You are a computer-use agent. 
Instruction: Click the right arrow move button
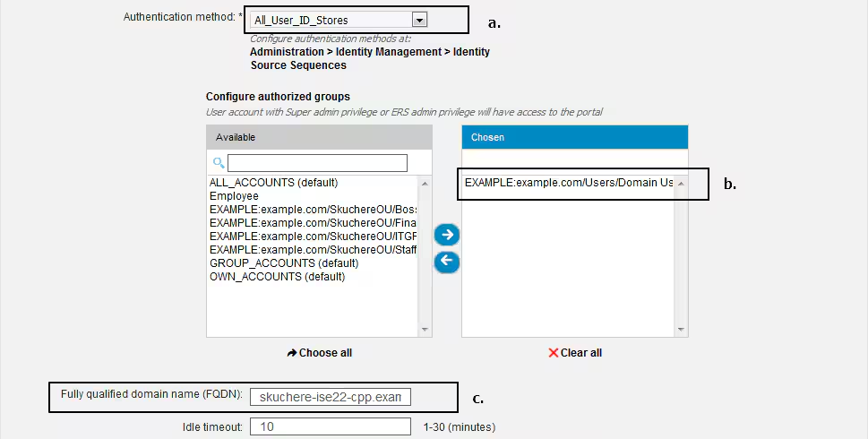[x=446, y=235]
